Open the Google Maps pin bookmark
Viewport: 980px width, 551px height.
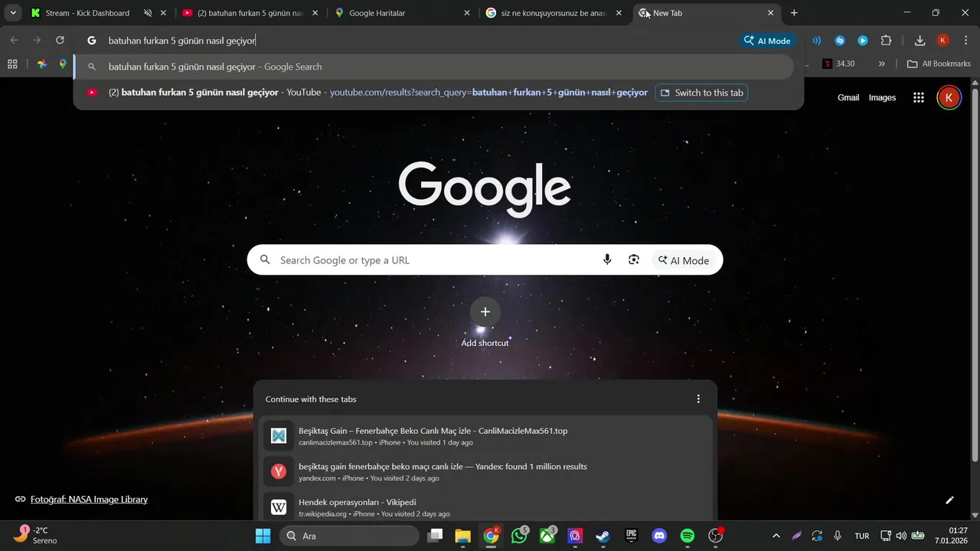coord(63,64)
